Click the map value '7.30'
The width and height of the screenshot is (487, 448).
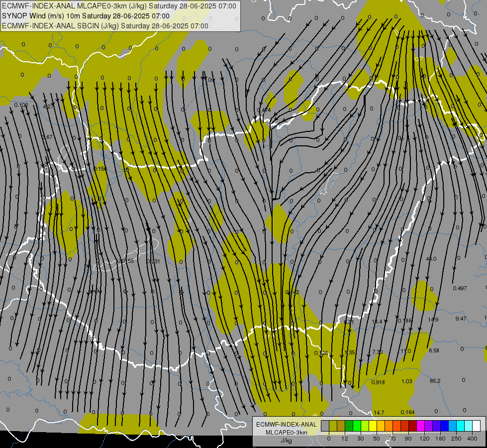[378, 352]
